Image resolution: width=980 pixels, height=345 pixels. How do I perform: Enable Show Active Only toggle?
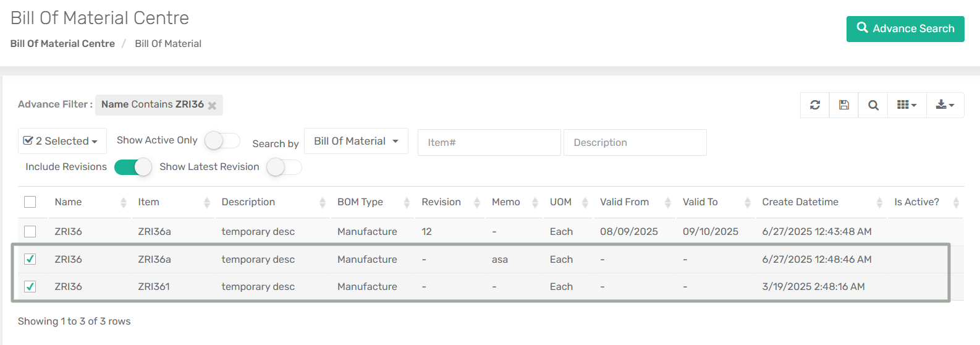click(x=222, y=141)
